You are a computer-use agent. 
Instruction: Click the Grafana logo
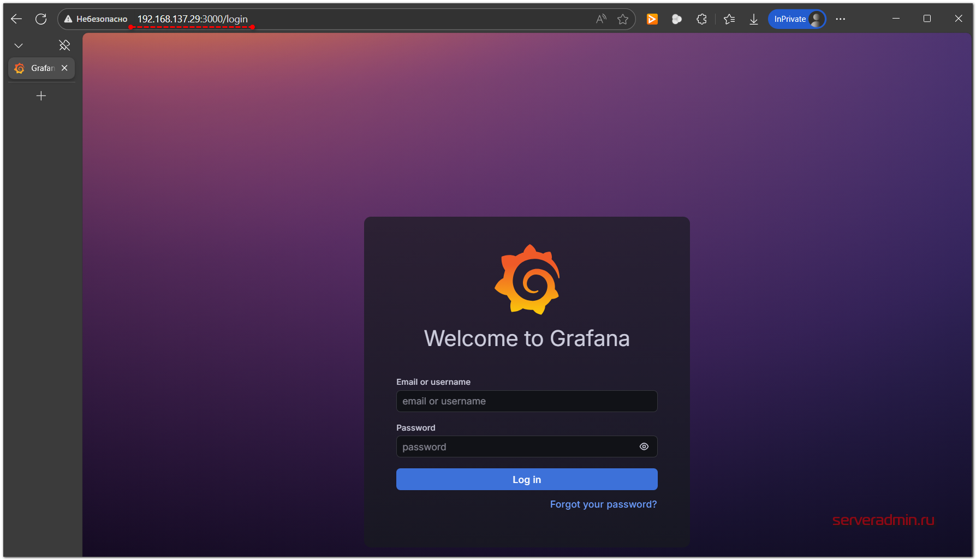coord(527,279)
